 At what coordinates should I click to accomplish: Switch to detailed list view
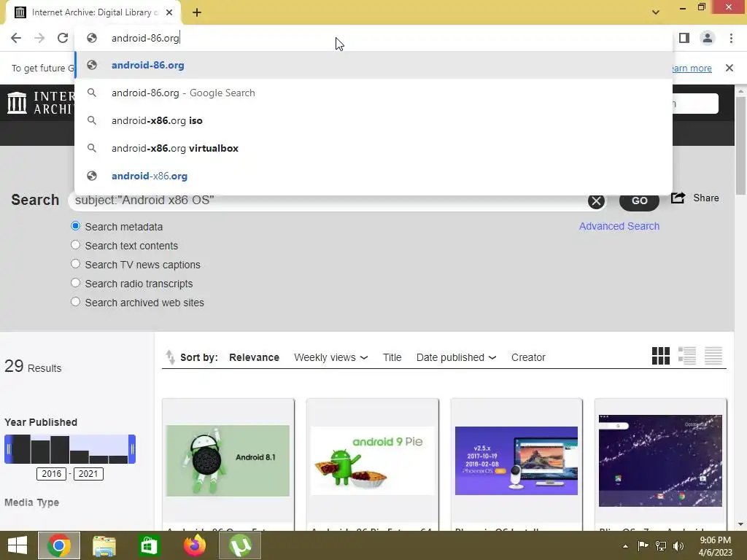click(x=687, y=356)
